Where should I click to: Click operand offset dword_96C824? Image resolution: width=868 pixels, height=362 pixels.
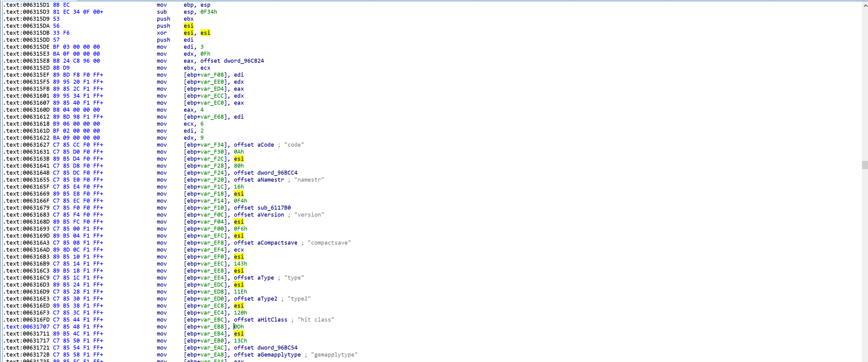pyautogui.click(x=232, y=61)
